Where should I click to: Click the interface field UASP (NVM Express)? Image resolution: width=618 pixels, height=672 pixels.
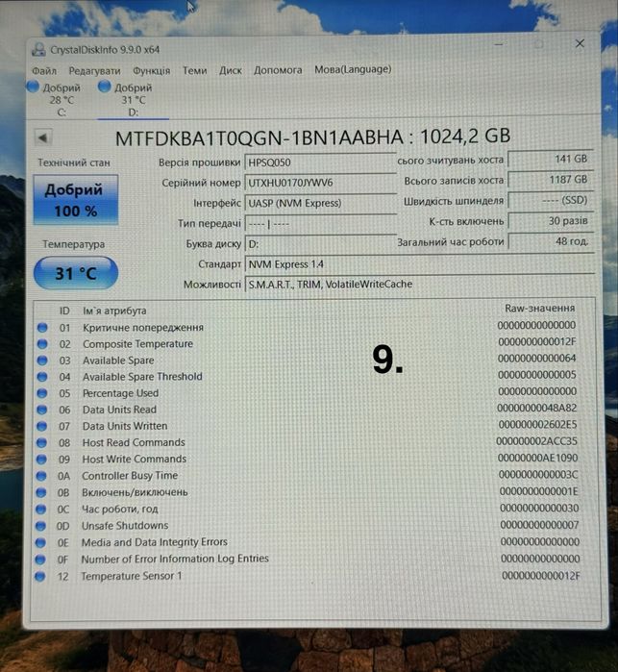point(320,203)
